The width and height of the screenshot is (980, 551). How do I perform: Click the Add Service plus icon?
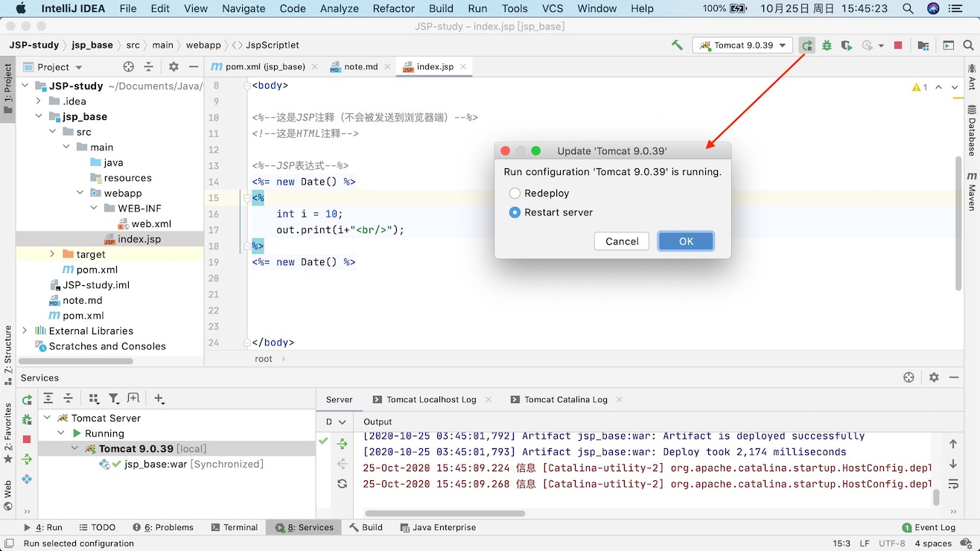pos(159,399)
